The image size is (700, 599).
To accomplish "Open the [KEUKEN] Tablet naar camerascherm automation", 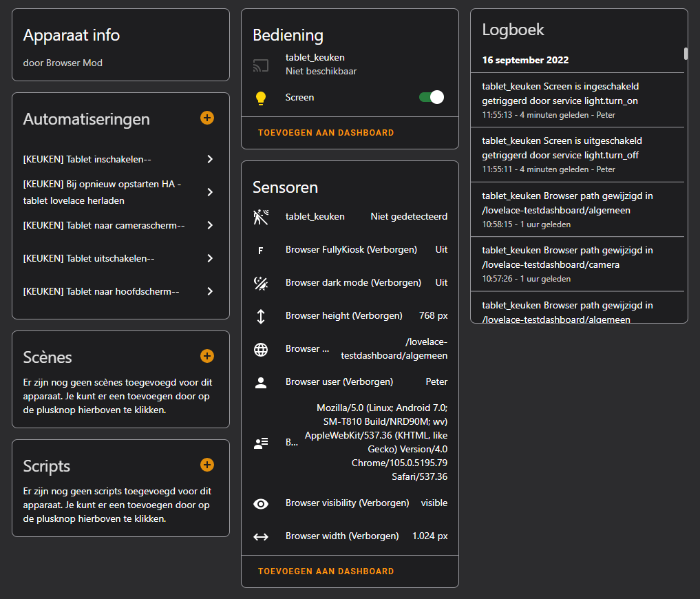I will (x=210, y=225).
